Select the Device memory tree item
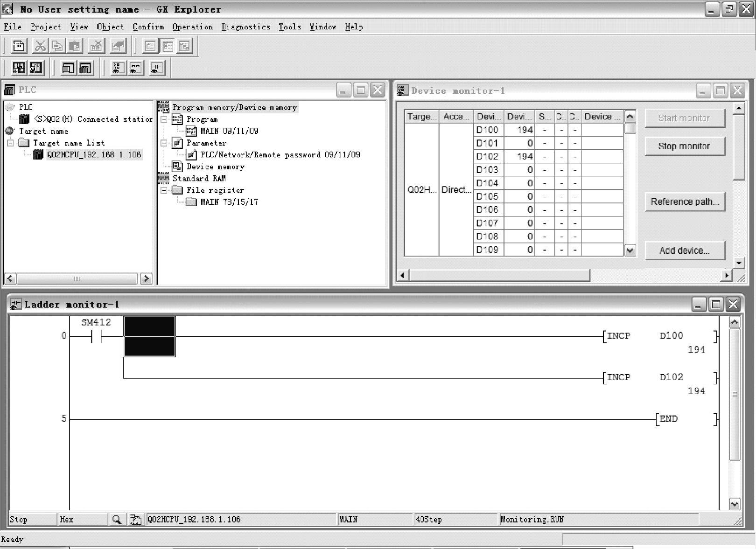This screenshot has height=549, width=756. point(215,167)
